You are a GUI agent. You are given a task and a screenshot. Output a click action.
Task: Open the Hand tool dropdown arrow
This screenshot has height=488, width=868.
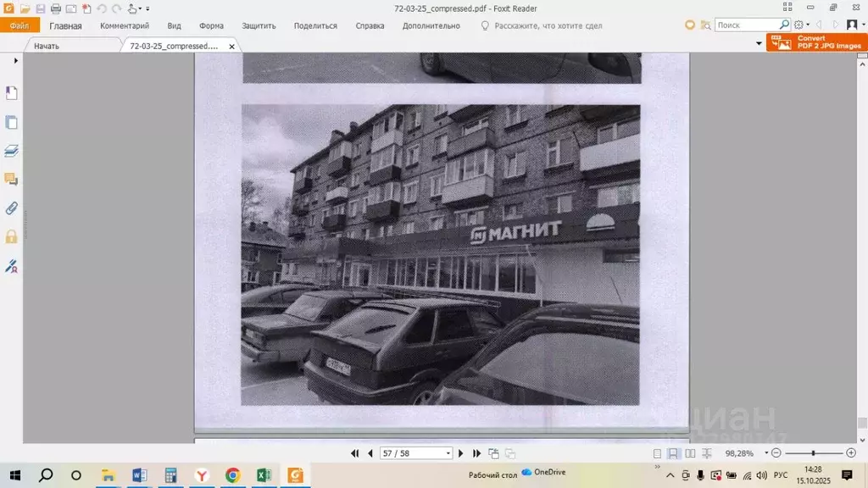pos(142,8)
